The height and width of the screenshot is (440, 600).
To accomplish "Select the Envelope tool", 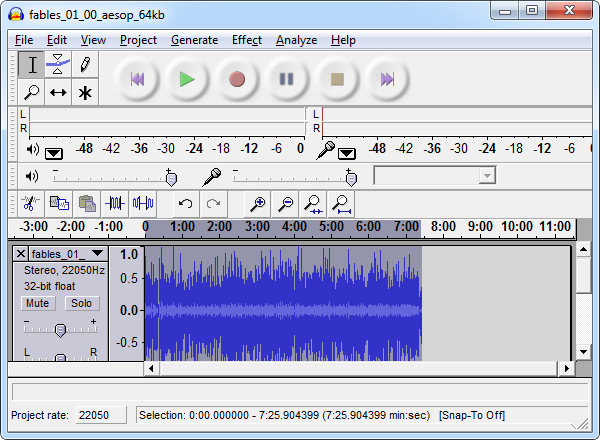I will pyautogui.click(x=58, y=64).
